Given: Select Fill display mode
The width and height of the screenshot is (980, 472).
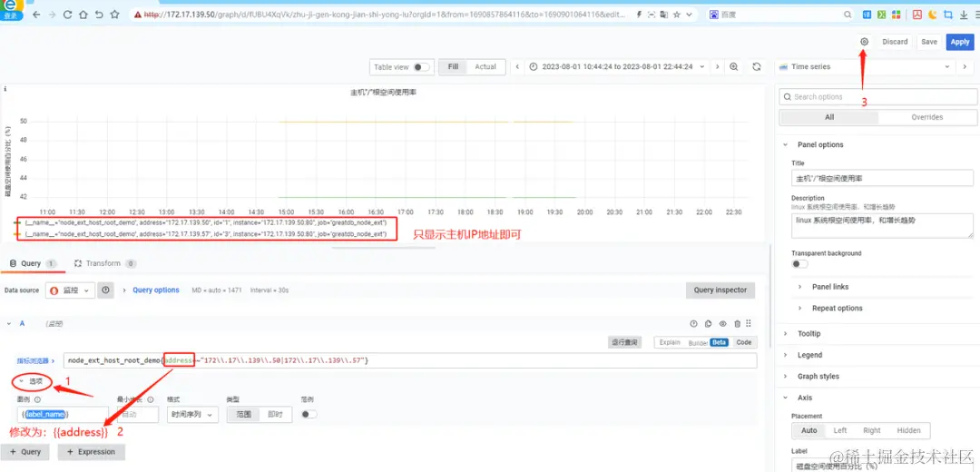Looking at the screenshot, I should [453, 67].
